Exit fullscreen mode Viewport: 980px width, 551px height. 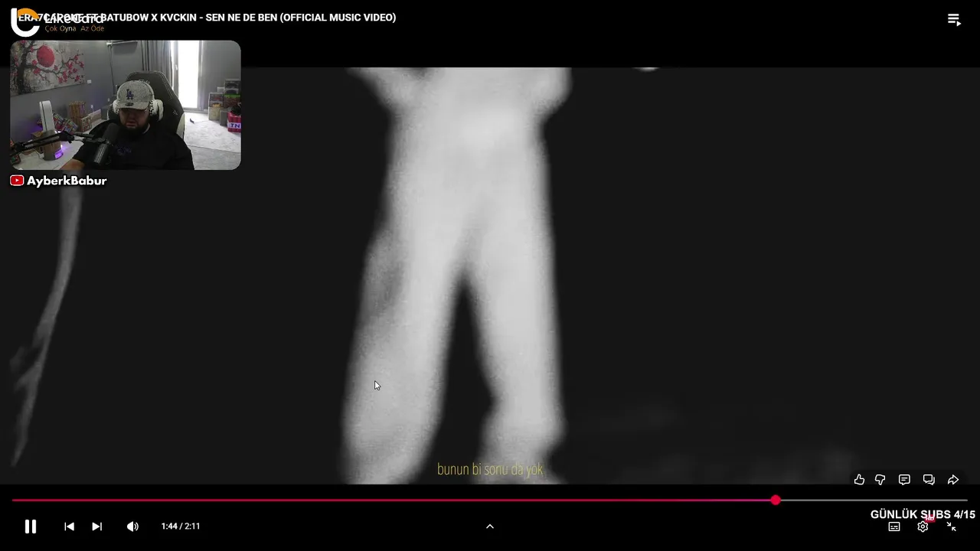(951, 527)
